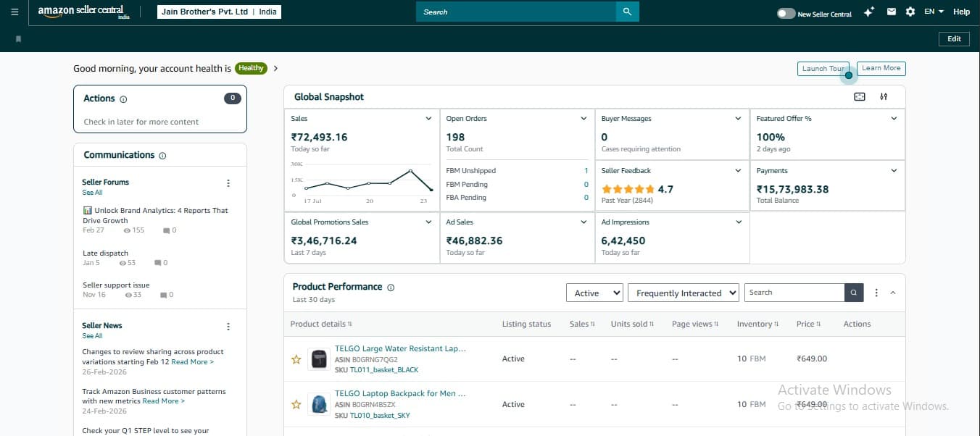This screenshot has height=436, width=980.
Task: Click the info icon beside Actions
Action: (x=123, y=99)
